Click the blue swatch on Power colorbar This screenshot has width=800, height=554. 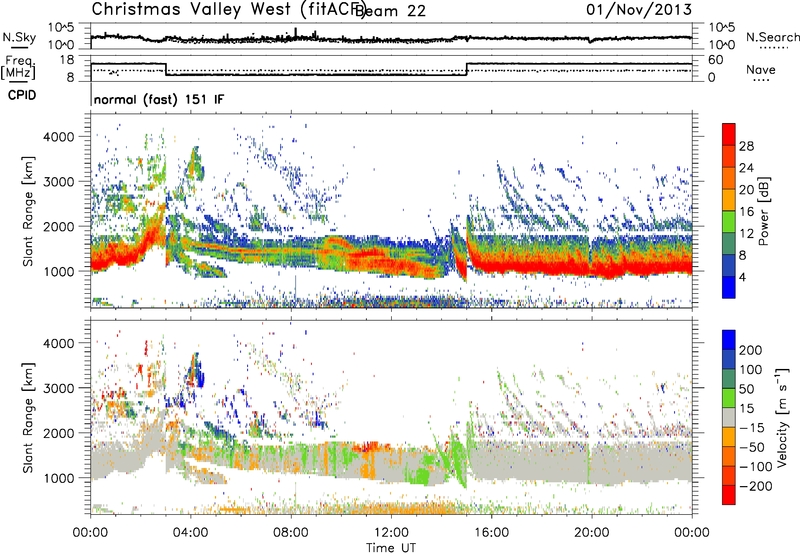(729, 287)
